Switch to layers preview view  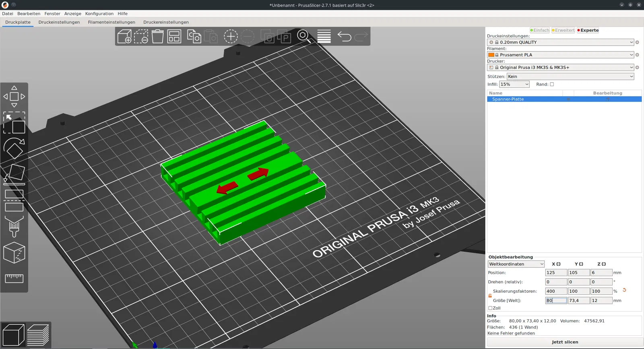(38, 335)
